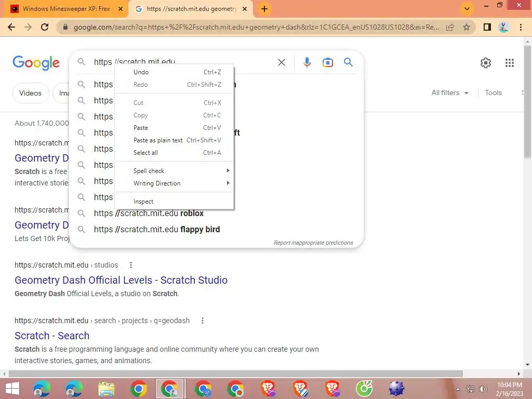Open File Explorer from the taskbar
Image resolution: width=532 pixels, height=399 pixels.
click(x=106, y=389)
